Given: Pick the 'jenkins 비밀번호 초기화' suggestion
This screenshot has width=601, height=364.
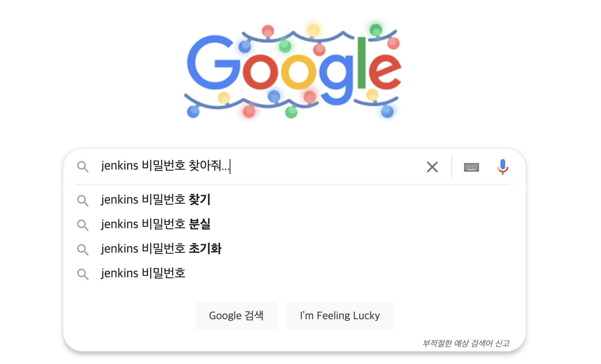Looking at the screenshot, I should pos(161,248).
